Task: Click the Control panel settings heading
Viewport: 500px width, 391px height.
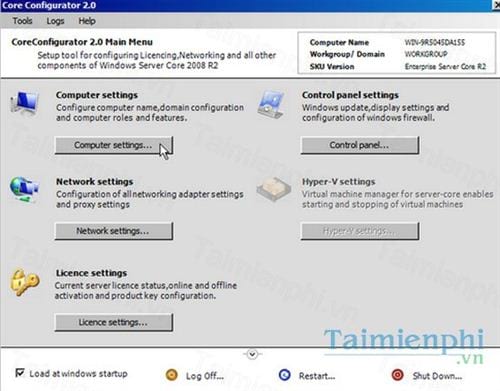Action: coord(350,95)
